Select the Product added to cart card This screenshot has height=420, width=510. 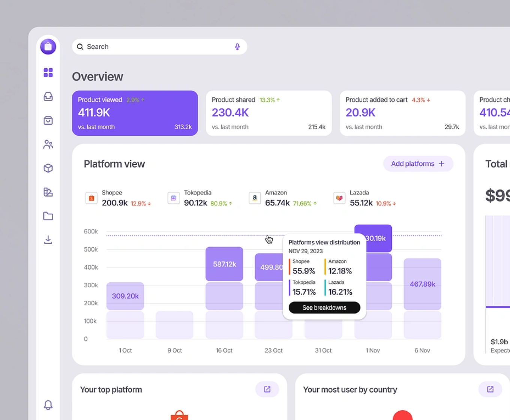click(402, 113)
